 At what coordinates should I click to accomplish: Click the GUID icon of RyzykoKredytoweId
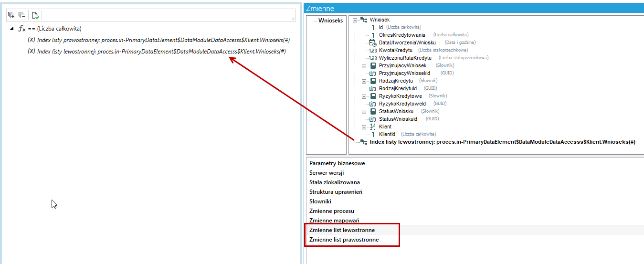(373, 104)
